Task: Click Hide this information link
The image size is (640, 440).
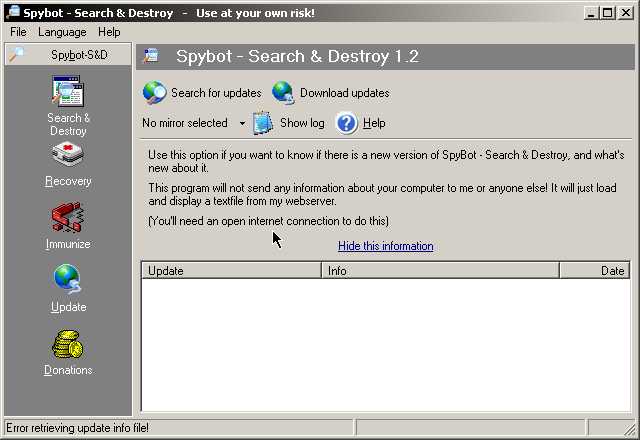Action: (x=386, y=246)
